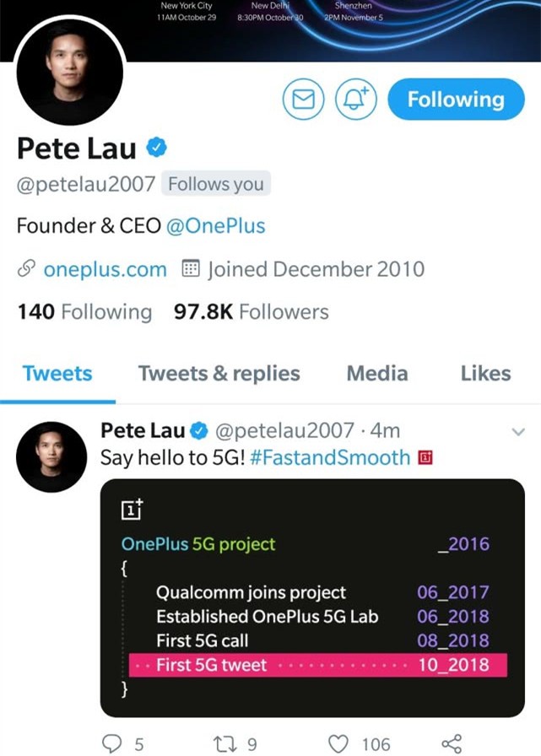
Task: Expand tweet options chevron
Action: (x=519, y=432)
